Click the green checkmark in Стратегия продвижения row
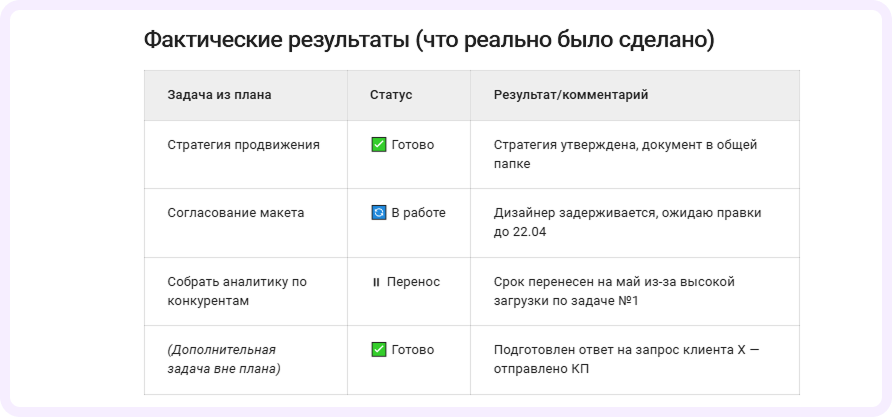This screenshot has width=892, height=417. tap(378, 145)
